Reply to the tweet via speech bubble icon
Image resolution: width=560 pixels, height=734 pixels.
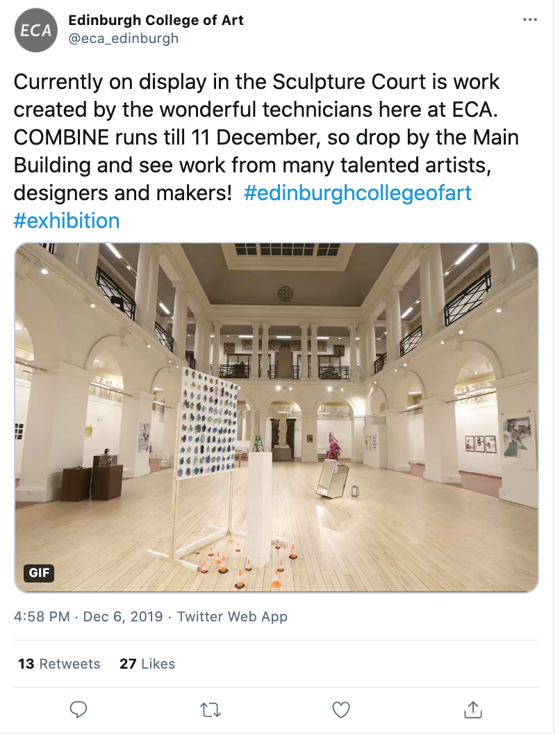tap(79, 709)
